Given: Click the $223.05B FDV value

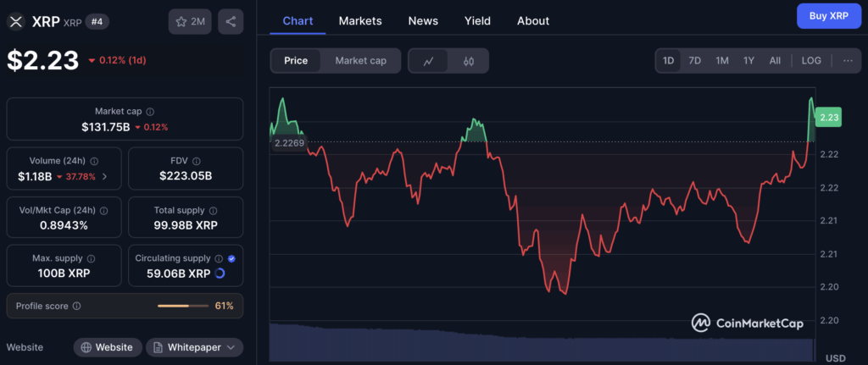Looking at the screenshot, I should click(186, 176).
